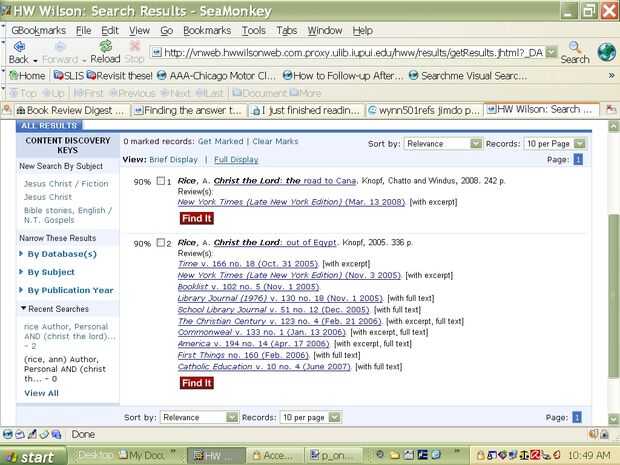Expand By Subject narrowing option
Image resolution: width=620 pixels, height=465 pixels.
[47, 272]
